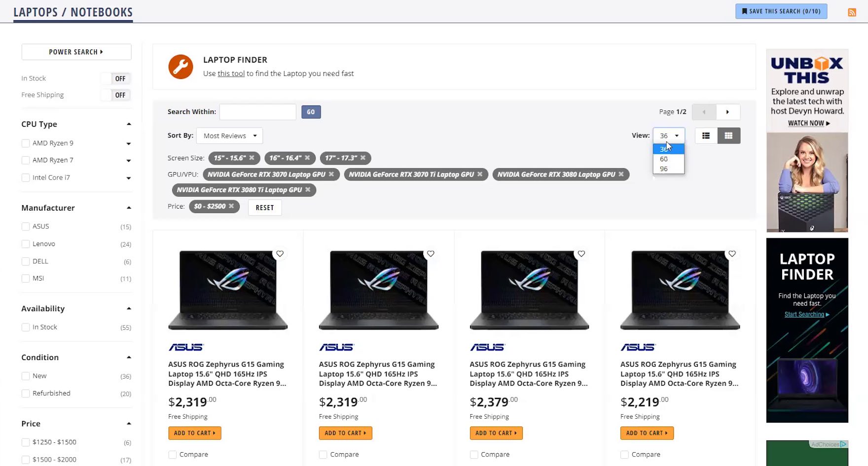Click the RSS feed icon
This screenshot has height=466, width=868.
(852, 12)
